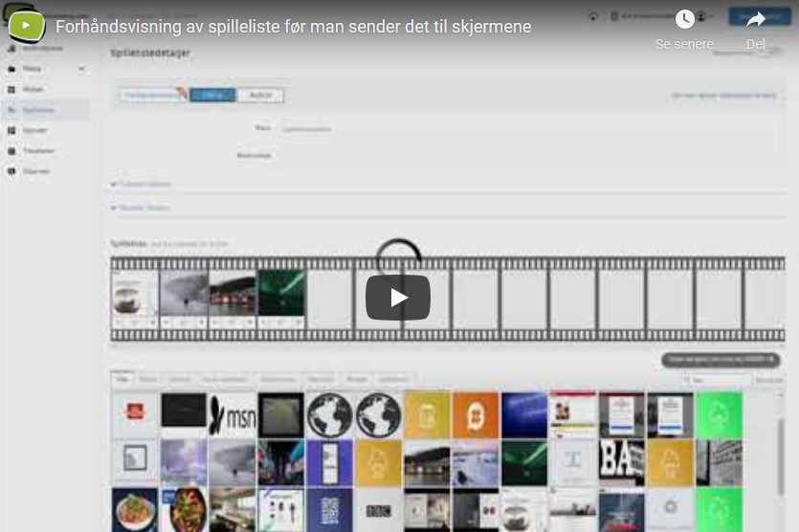Click the QR code media tile
799x532 pixels.
coord(330,510)
